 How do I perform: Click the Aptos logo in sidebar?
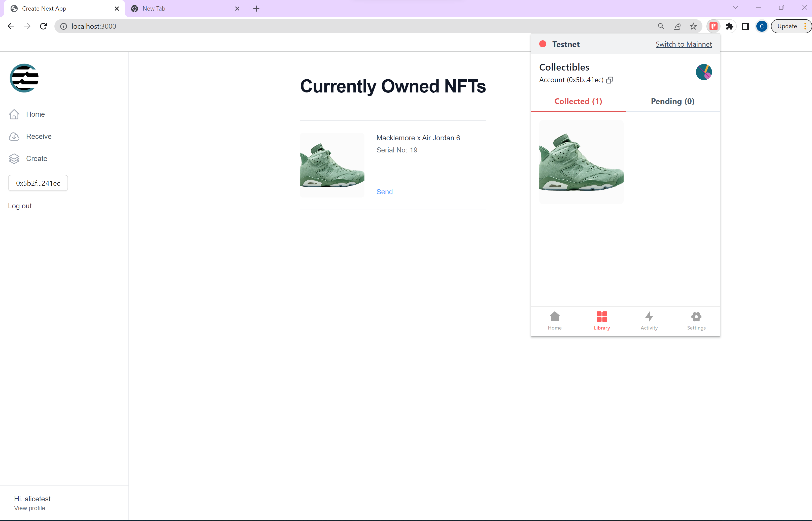24,78
